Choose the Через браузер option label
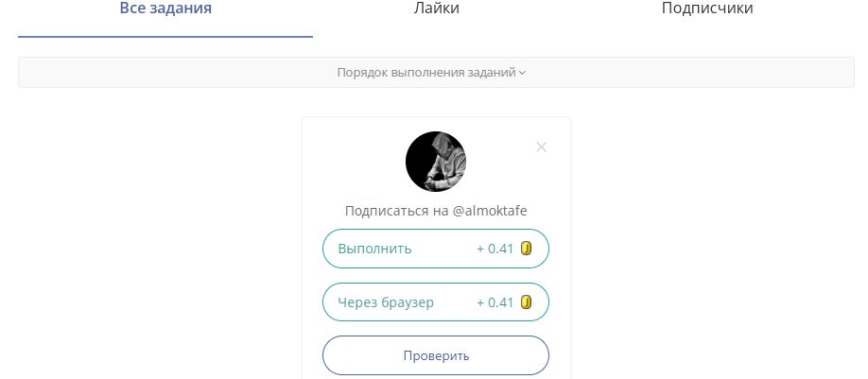868x379 pixels. (x=386, y=302)
